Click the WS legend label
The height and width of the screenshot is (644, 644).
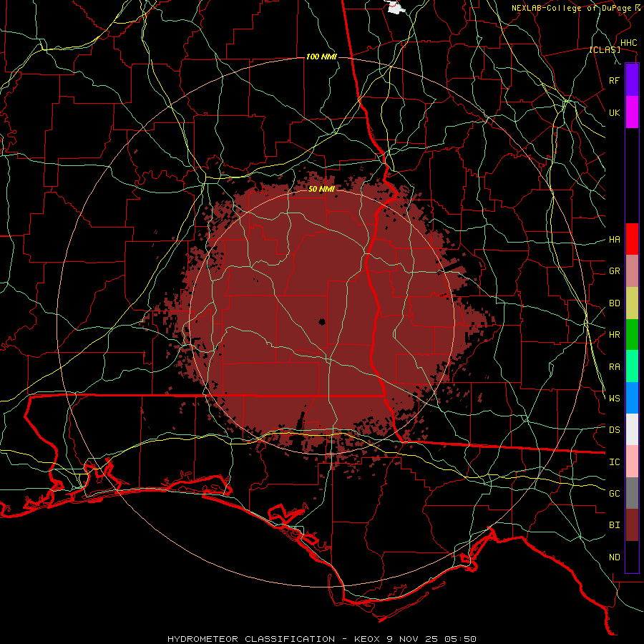(x=614, y=399)
